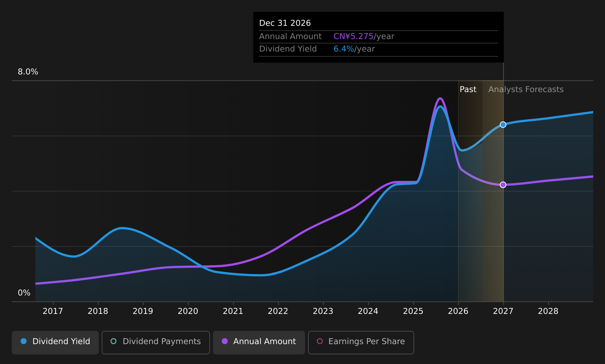Click the blue Dividend Yield data point marker

coord(503,125)
